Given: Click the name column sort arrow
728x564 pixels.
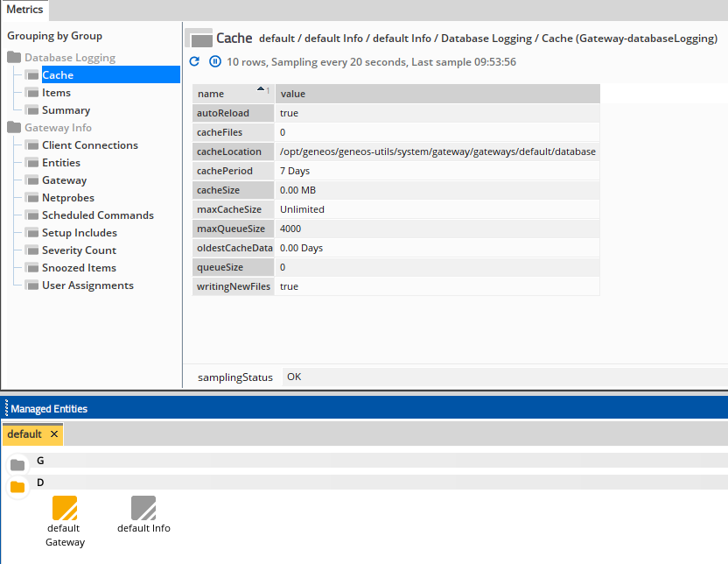Looking at the screenshot, I should pyautogui.click(x=261, y=88).
